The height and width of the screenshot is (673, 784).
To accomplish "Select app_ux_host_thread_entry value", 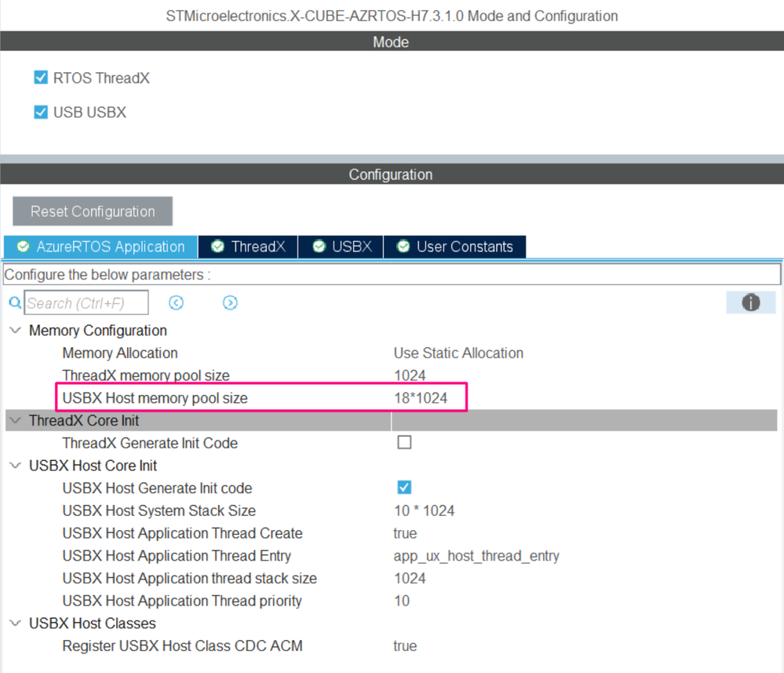I will point(476,555).
